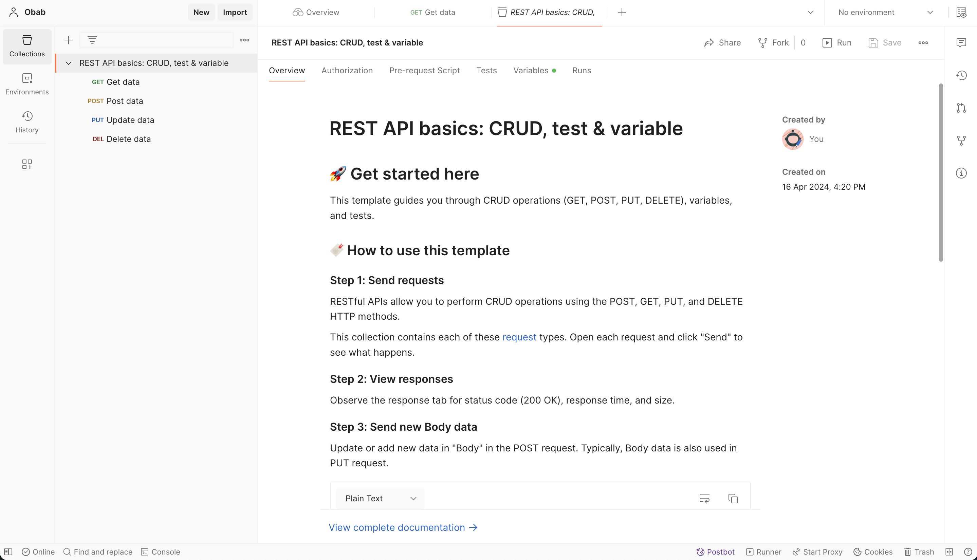Open the Runs tab
Image resolution: width=977 pixels, height=560 pixels.
coord(582,70)
